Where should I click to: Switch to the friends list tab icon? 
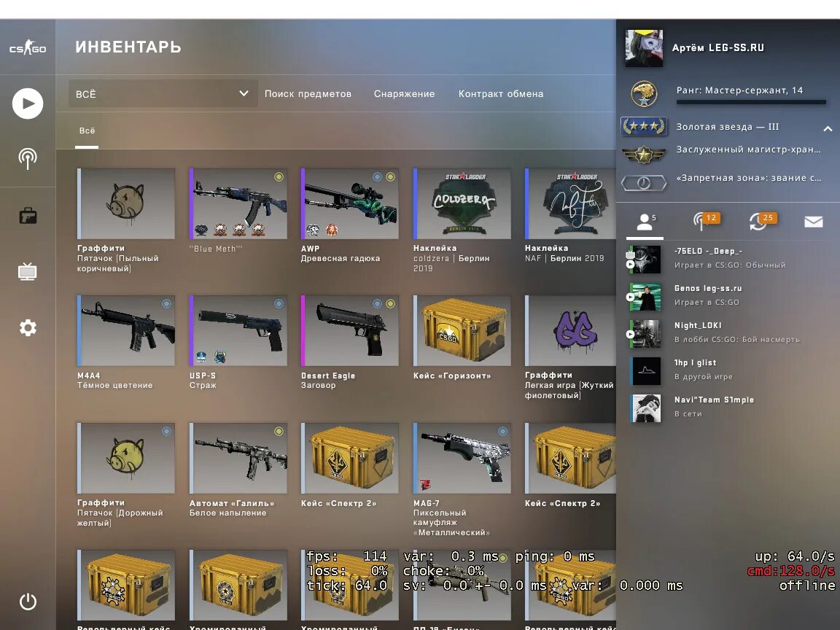[x=645, y=222]
